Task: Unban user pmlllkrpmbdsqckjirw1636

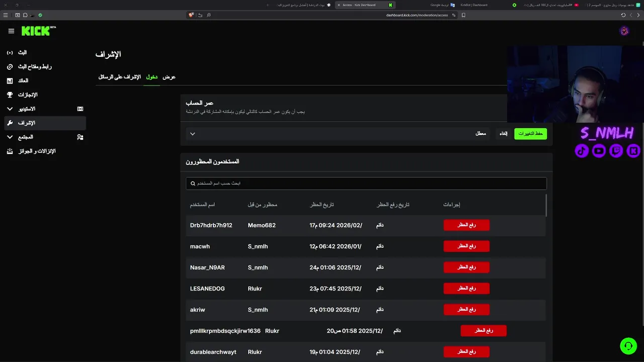Action: coord(484,331)
